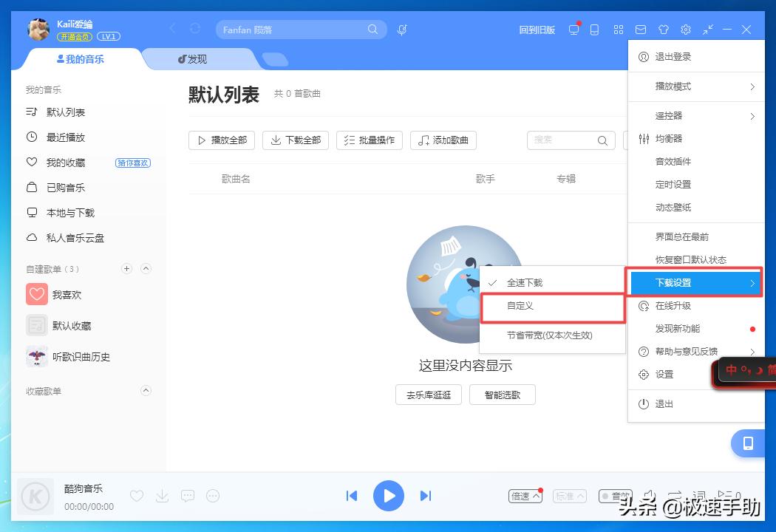Open the message center envelope icon
This screenshot has height=532, width=776.
coord(641,30)
